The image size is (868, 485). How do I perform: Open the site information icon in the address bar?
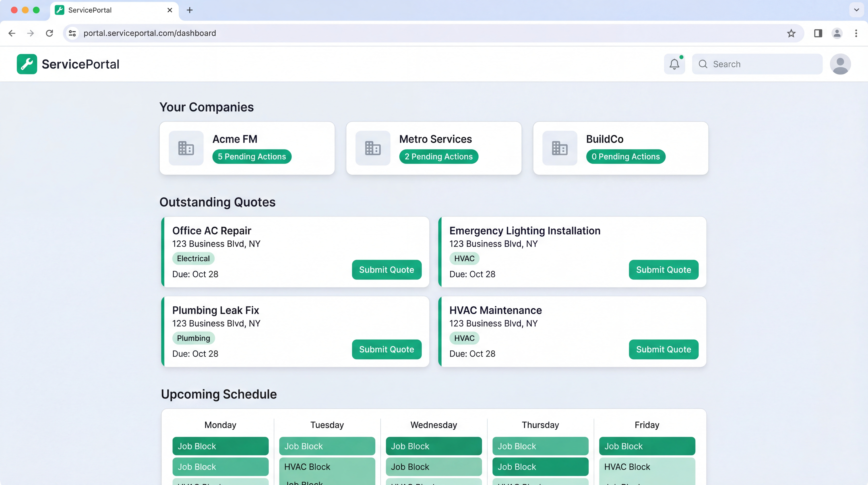[72, 33]
